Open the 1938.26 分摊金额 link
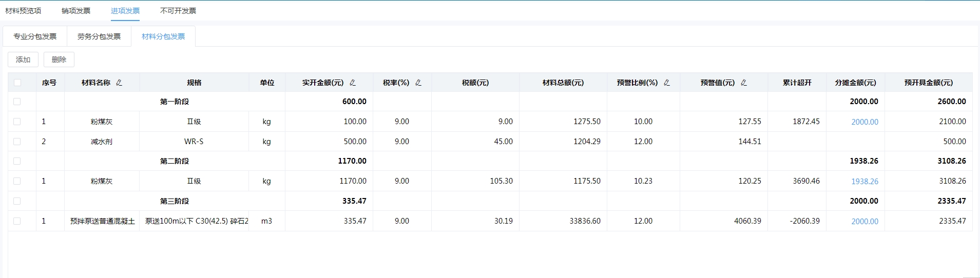Viewport: 980px width, 278px height. click(864, 182)
